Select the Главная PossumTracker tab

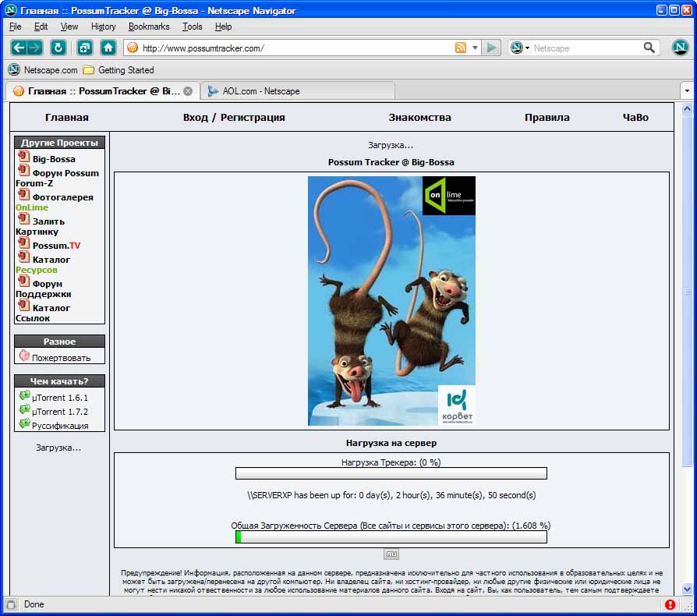(x=102, y=91)
